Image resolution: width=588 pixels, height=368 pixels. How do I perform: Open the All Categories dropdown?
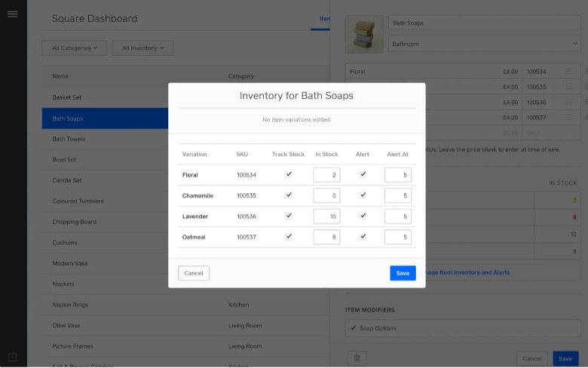74,48
